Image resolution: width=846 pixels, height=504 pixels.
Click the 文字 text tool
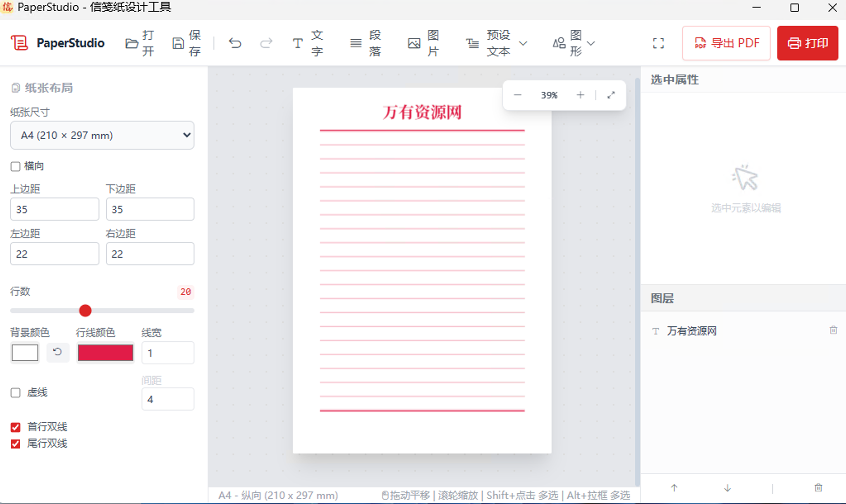click(308, 43)
